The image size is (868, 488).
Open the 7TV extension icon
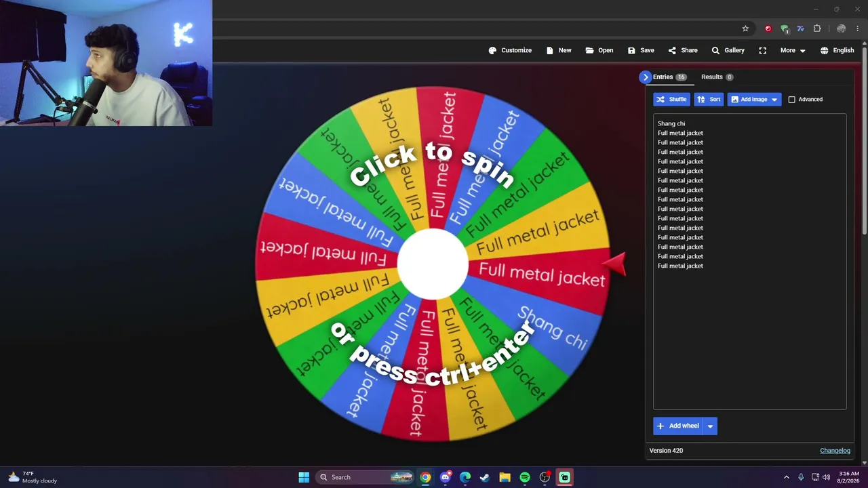click(x=801, y=28)
